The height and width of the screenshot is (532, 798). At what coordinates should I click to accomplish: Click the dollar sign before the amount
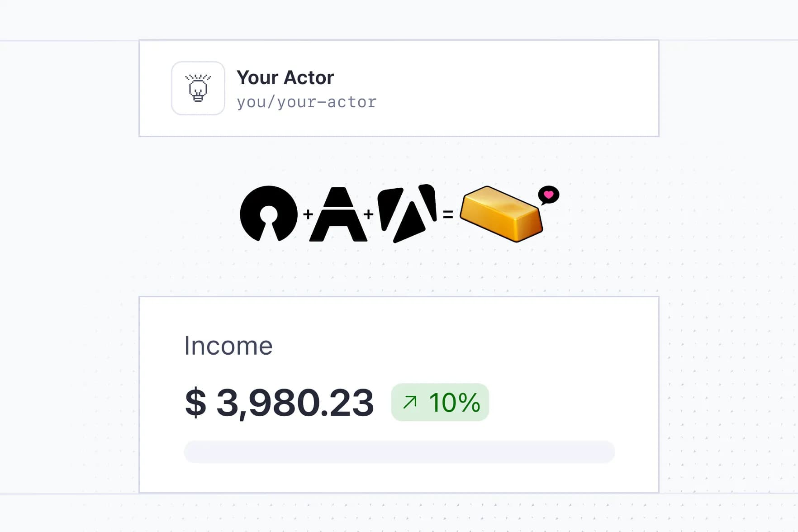pos(195,402)
